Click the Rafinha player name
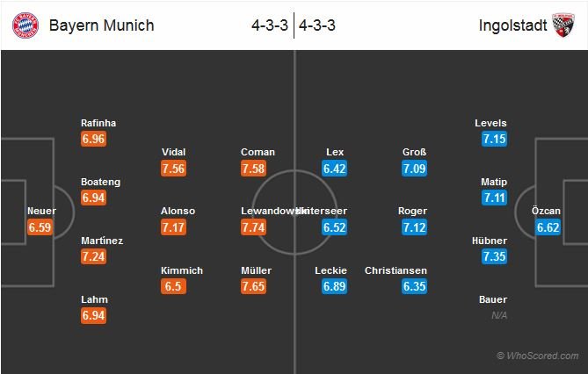 [x=98, y=123]
